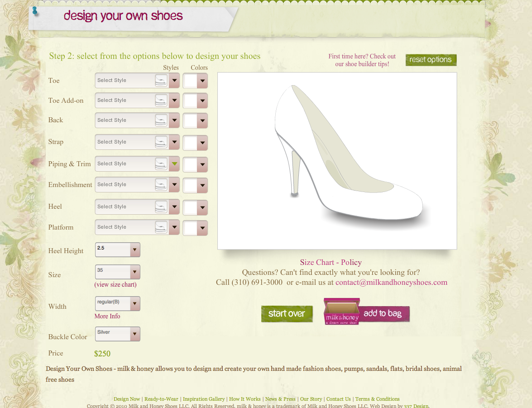
Task: Open the Heel Height dropdown showing 2.5
Action: point(117,250)
